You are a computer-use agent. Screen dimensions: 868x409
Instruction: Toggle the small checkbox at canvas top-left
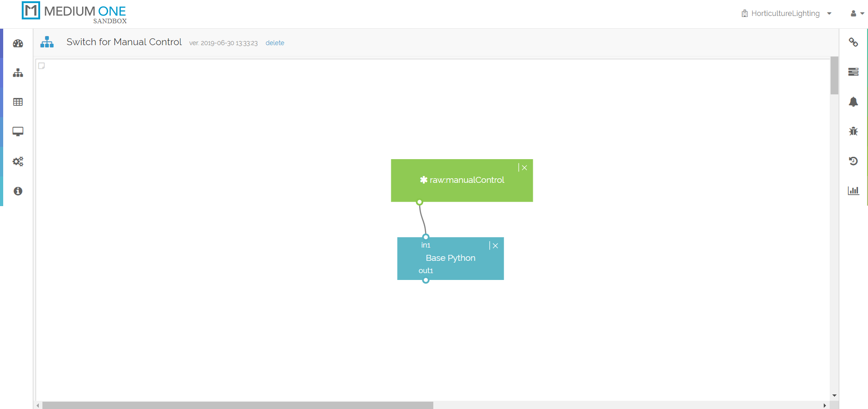42,66
